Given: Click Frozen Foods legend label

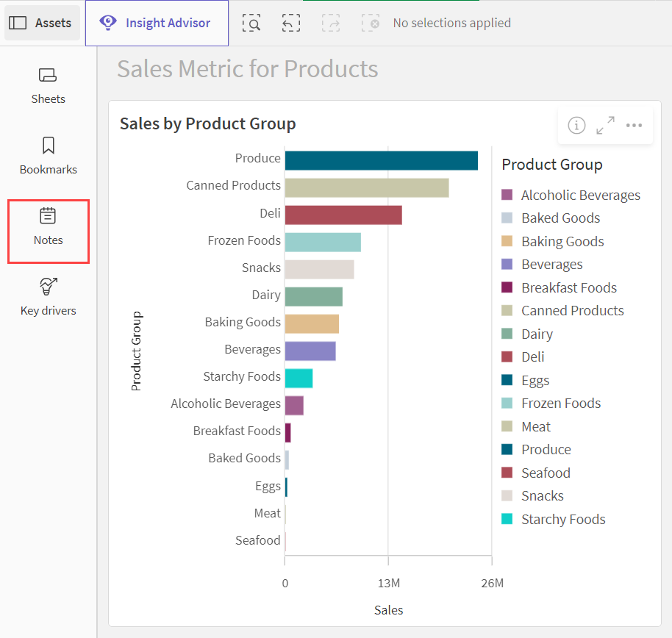Looking at the screenshot, I should (x=561, y=404).
